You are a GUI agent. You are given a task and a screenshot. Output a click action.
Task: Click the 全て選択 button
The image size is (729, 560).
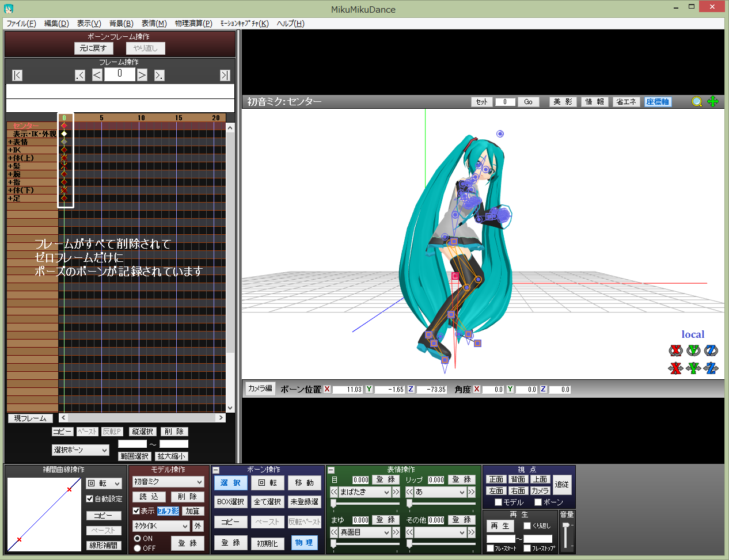268,502
